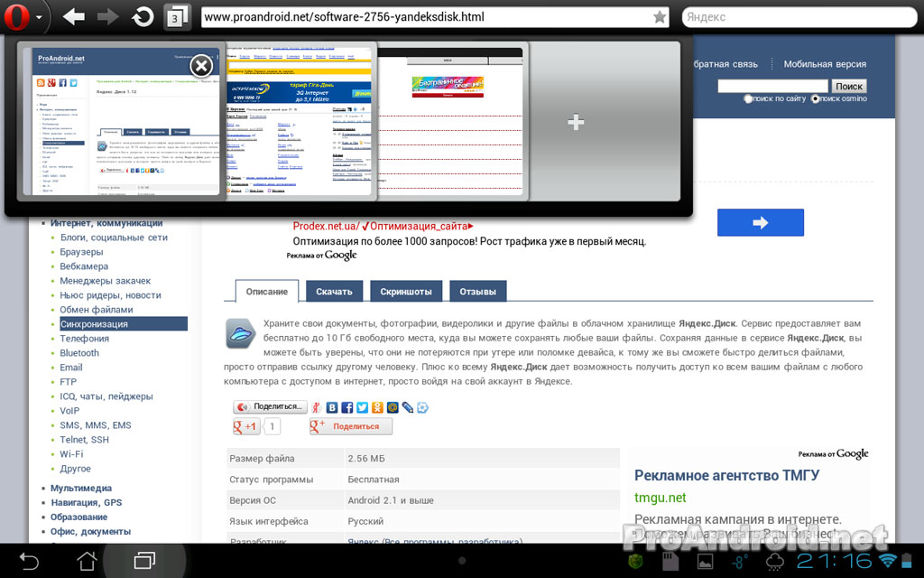This screenshot has width=924, height=578.
Task: Click the Поделиться... share button
Action: coord(271,407)
